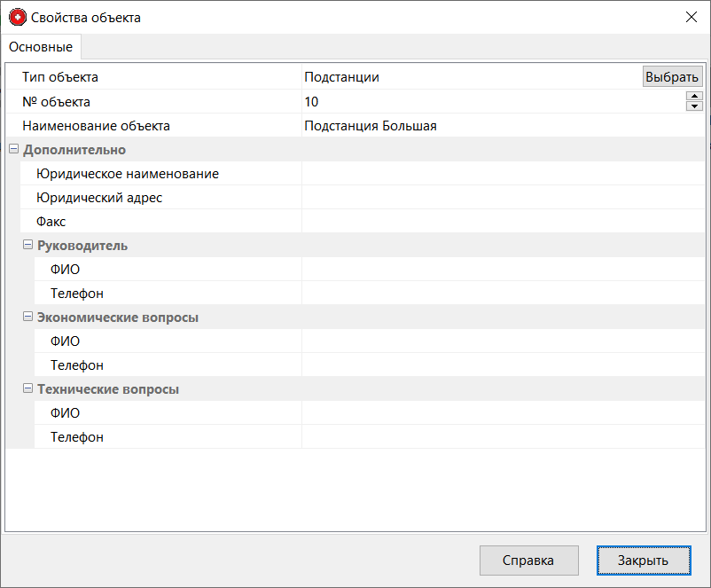
Task: Click the Закрыть button
Action: [x=643, y=561]
